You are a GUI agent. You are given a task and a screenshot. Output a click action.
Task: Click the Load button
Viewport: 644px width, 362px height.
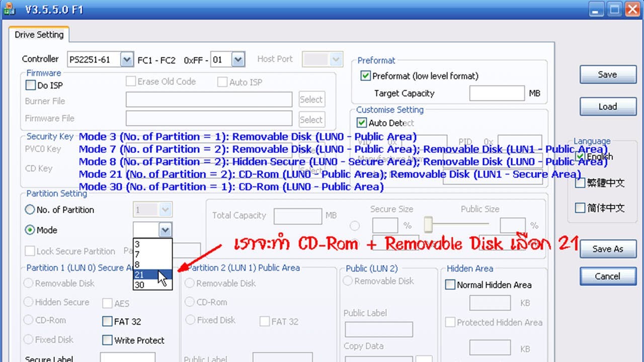tap(608, 107)
